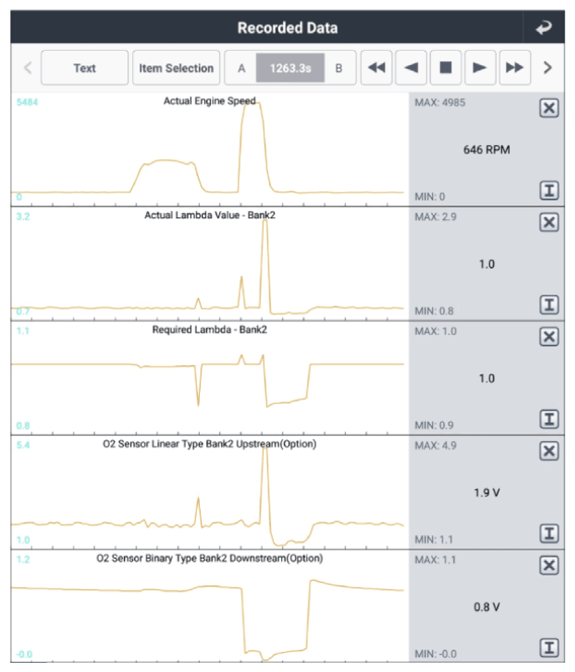Open Item Selection
This screenshot has height=672, width=575.
click(176, 68)
